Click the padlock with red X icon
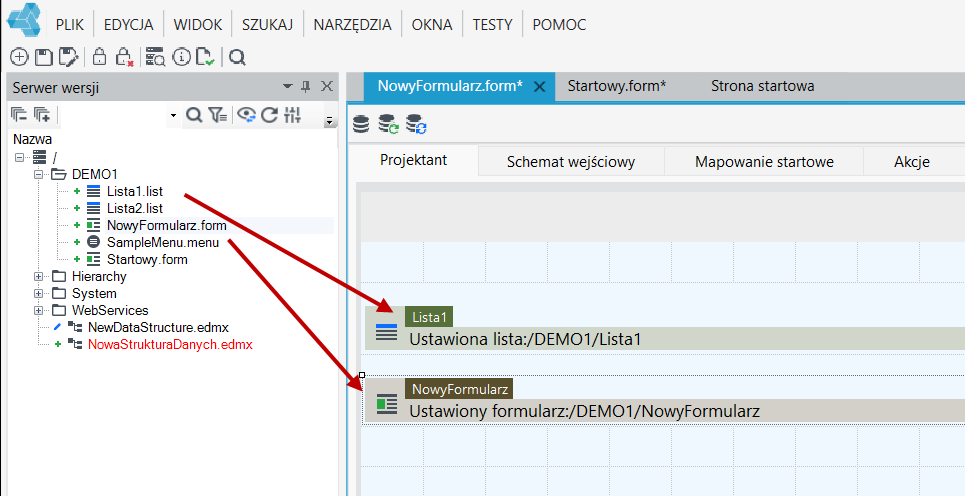965x496 pixels. pos(124,57)
